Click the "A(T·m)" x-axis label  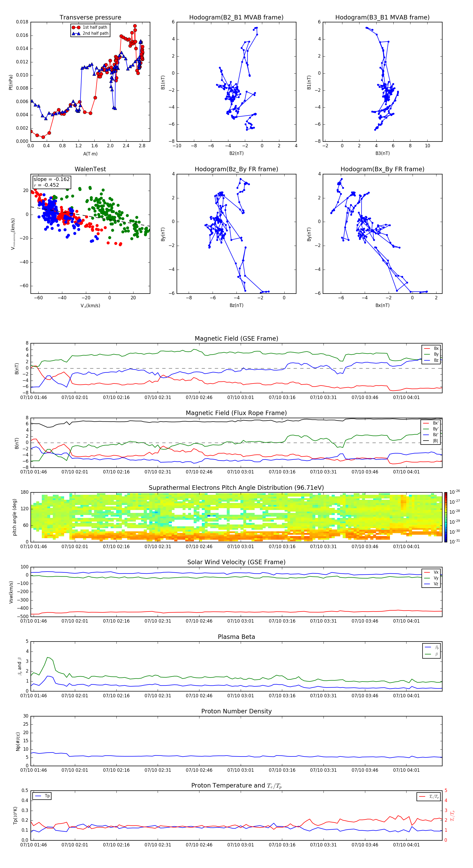point(90,154)
